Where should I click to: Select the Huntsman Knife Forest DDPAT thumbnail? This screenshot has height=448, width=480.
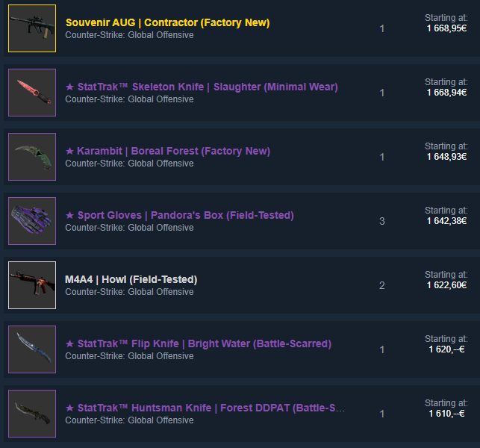point(32,414)
